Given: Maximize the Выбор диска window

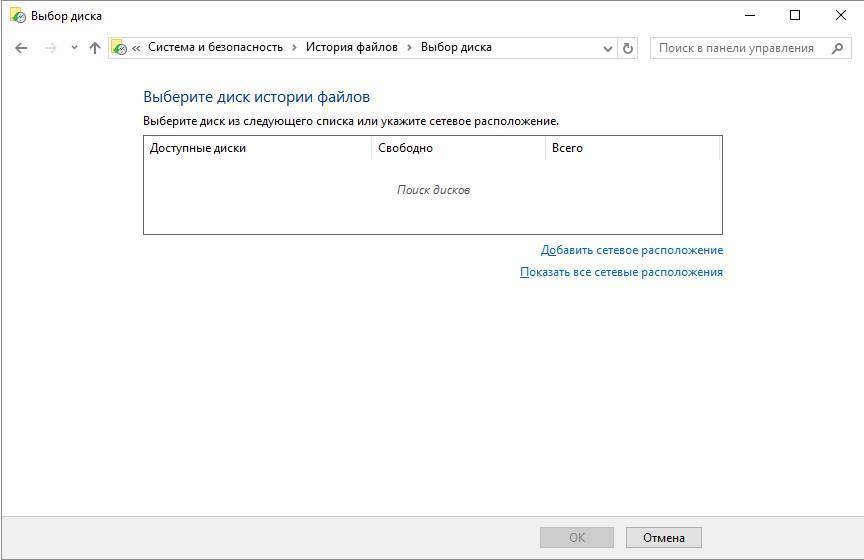Looking at the screenshot, I should pos(795,15).
